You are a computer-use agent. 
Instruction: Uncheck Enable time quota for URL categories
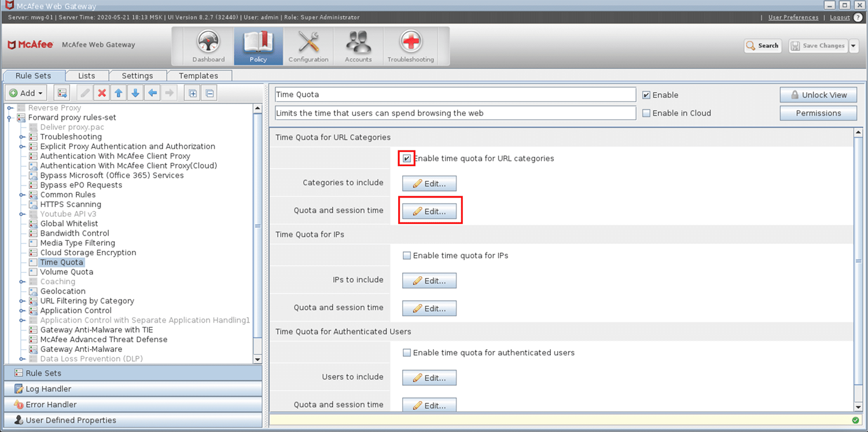tap(407, 159)
